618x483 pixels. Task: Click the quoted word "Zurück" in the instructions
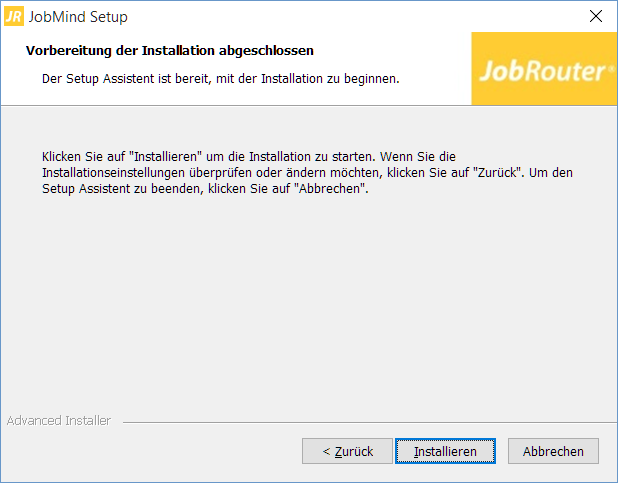tap(498, 172)
